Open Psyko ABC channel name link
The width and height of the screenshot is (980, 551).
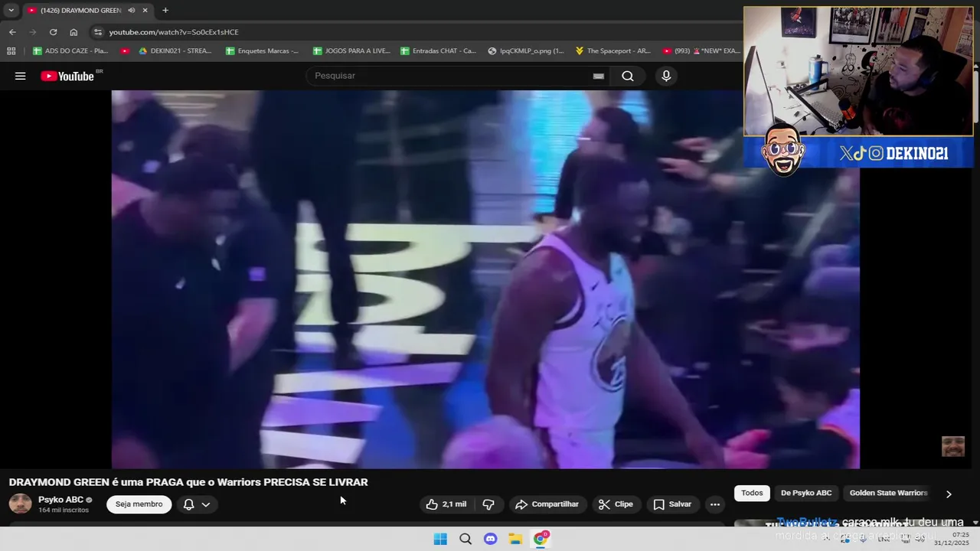pyautogui.click(x=60, y=500)
